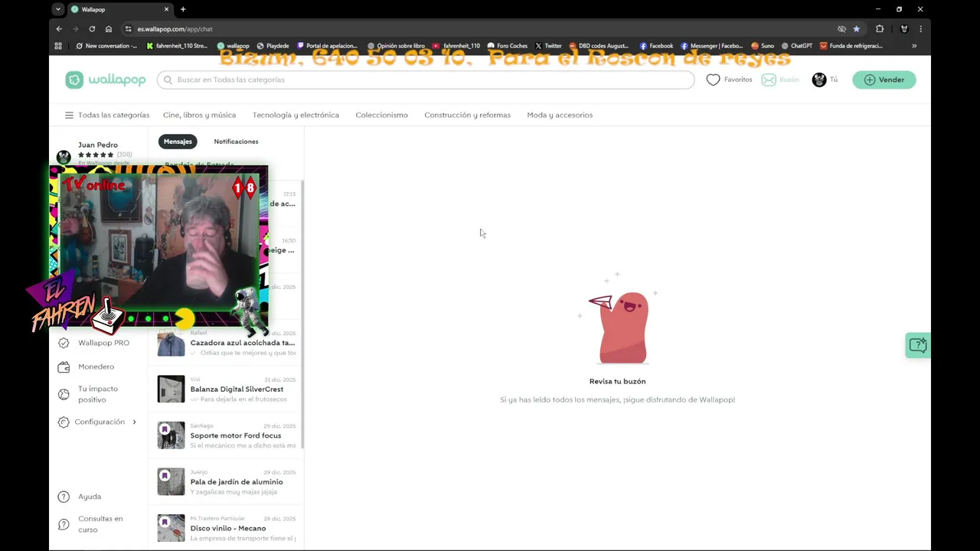Click Consultas en curso chat icon

click(x=64, y=524)
